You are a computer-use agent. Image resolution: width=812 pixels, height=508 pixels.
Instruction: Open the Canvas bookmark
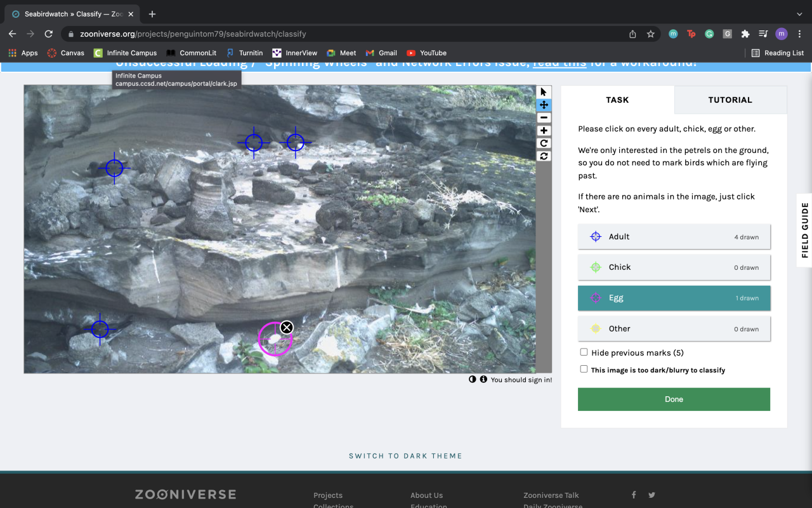pyautogui.click(x=66, y=53)
